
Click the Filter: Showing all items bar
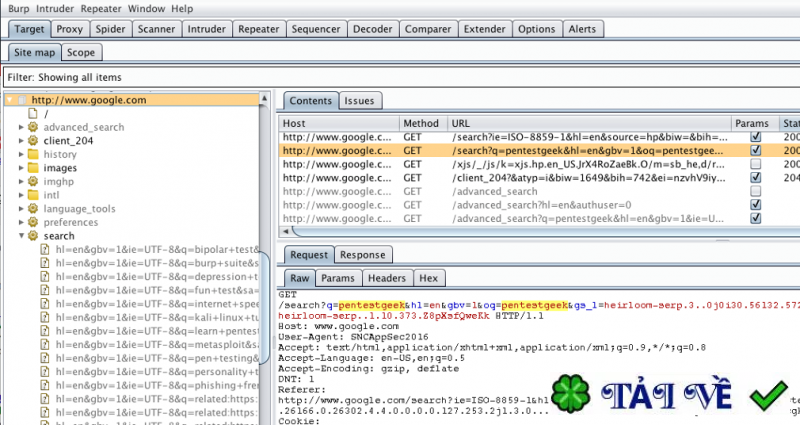click(x=400, y=76)
